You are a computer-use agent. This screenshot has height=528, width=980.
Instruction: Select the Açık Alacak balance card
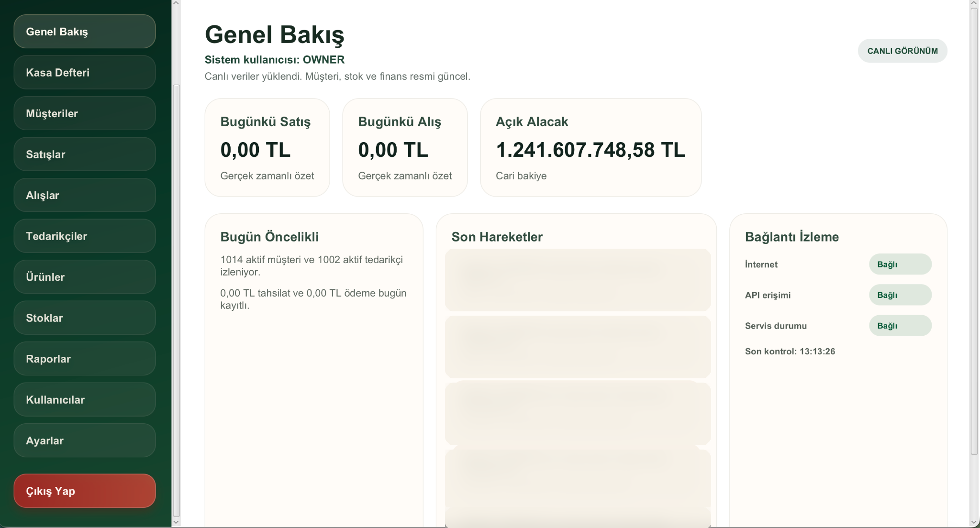pos(590,147)
